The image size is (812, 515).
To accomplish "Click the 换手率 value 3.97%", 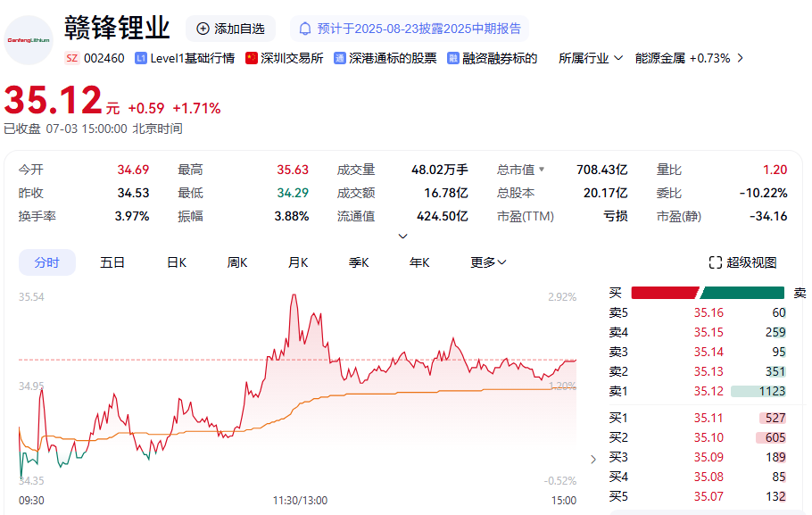I will (x=132, y=216).
